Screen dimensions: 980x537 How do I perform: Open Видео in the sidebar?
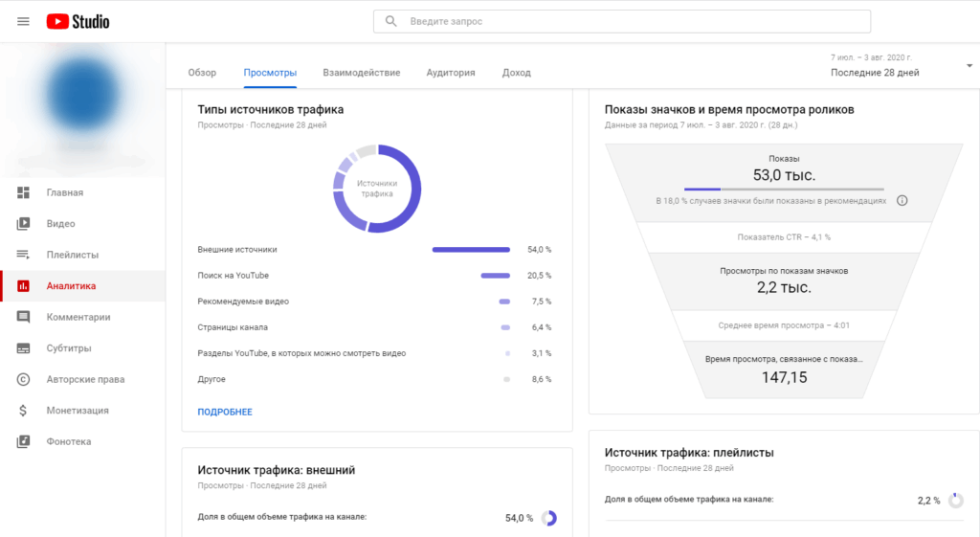[x=82, y=224]
